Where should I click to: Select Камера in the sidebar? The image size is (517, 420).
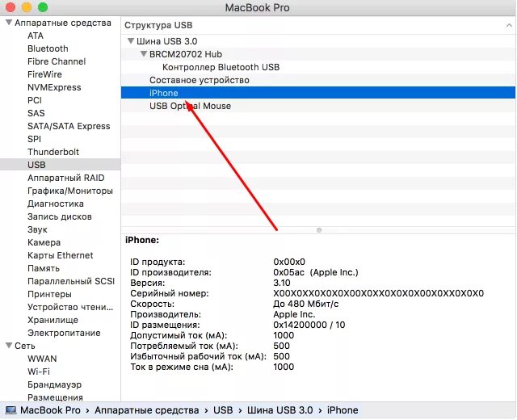pyautogui.click(x=44, y=242)
